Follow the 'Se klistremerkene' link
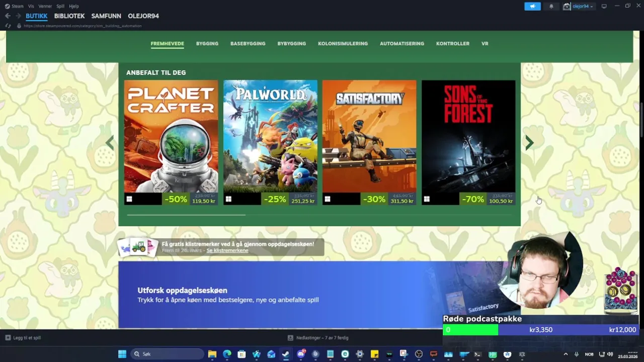The height and width of the screenshot is (362, 644). [x=227, y=250]
